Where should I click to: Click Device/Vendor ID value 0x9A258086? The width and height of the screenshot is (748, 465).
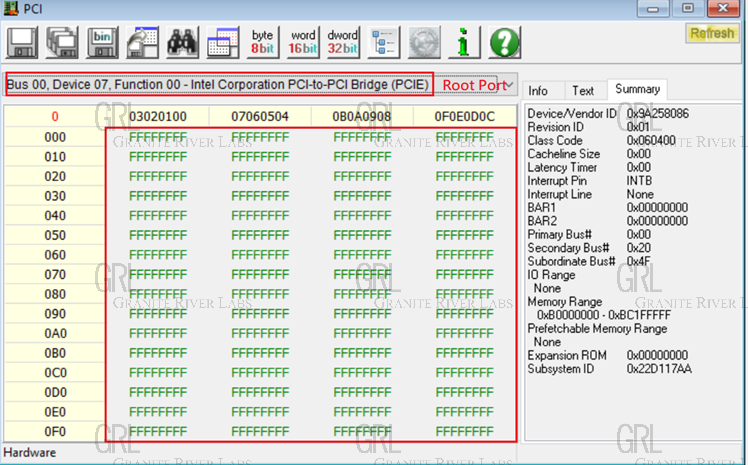point(658,114)
